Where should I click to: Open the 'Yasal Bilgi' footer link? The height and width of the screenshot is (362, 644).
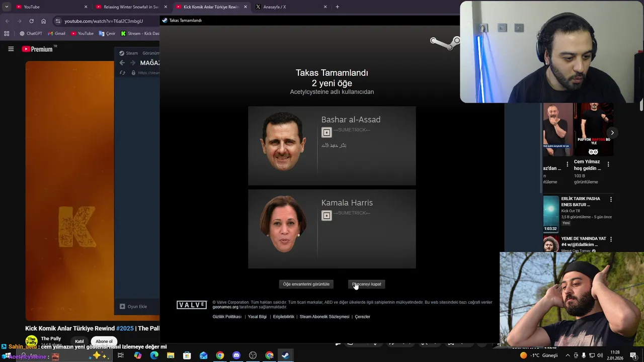[257, 317]
